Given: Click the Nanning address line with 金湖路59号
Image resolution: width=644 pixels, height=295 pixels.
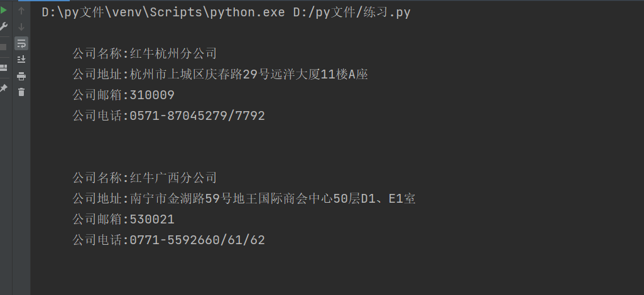Looking at the screenshot, I should pyautogui.click(x=244, y=199).
